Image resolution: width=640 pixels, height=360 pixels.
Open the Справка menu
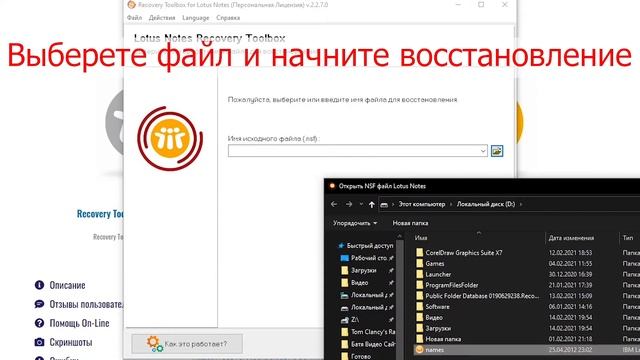pos(228,18)
